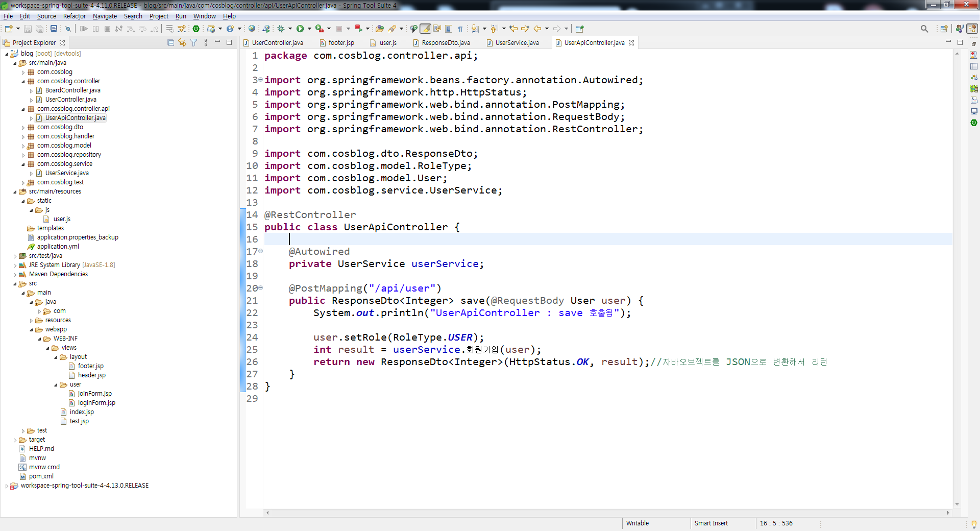Open the Back history dropdown arrow
Screen dimensions: 980x531
[547, 29]
